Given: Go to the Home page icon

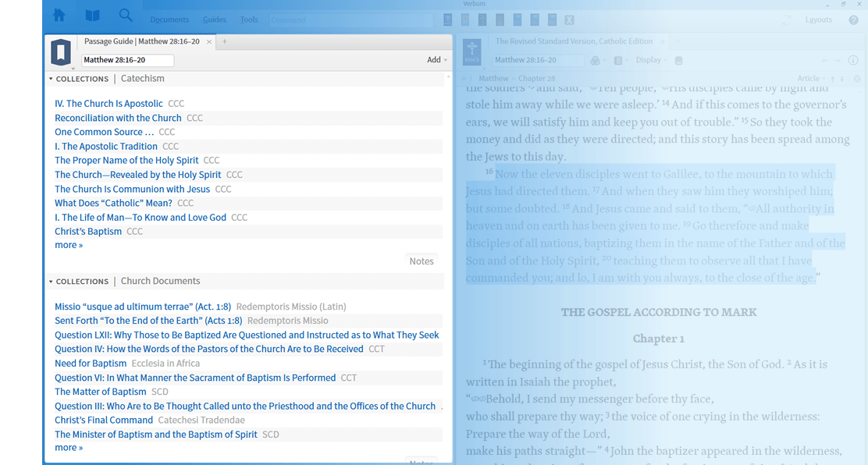Looking at the screenshot, I should click(x=59, y=16).
